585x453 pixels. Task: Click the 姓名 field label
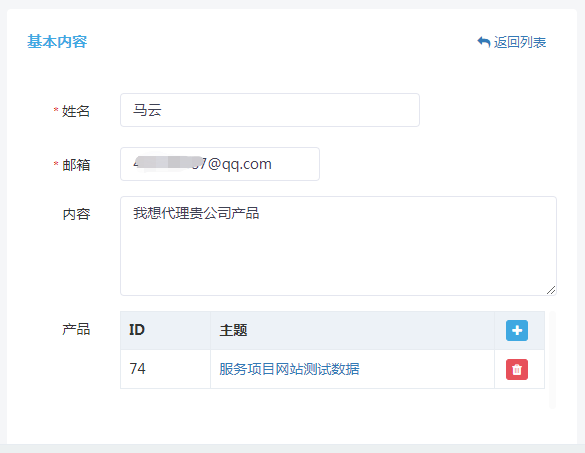[76, 111]
